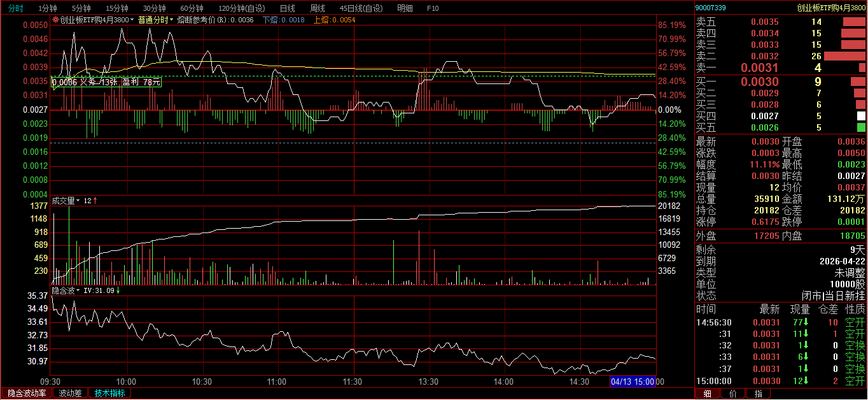The width and height of the screenshot is (868, 400).
Task: Click the 04/13 15:00 time marker
Action: pos(633,381)
